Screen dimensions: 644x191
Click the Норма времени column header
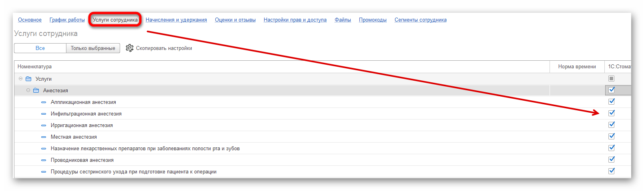click(577, 67)
